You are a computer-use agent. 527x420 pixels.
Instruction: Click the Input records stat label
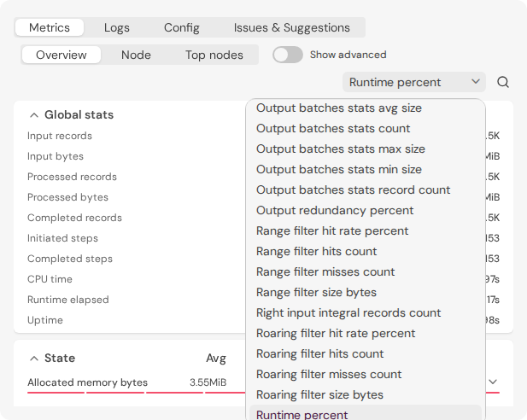(x=60, y=136)
